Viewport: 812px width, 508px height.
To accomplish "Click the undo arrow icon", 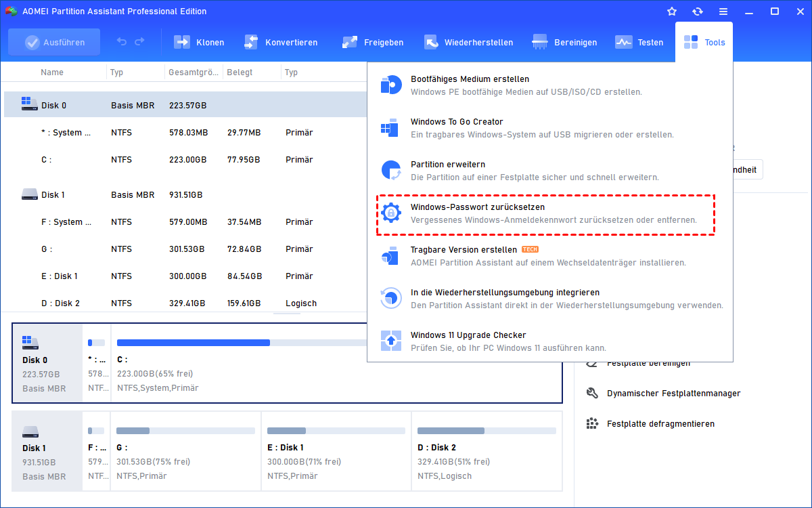I will 122,42.
